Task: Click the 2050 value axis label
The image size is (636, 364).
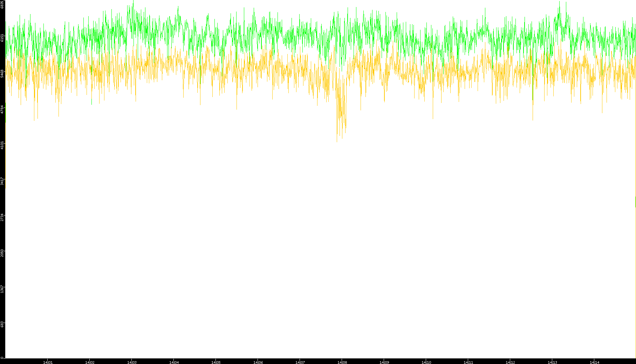Action: pyautogui.click(x=2, y=253)
